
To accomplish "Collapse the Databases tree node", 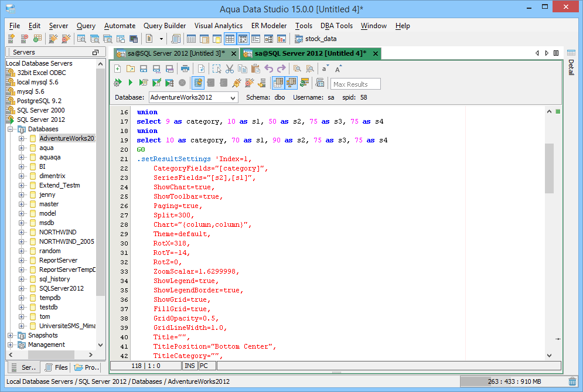I will click(x=11, y=129).
